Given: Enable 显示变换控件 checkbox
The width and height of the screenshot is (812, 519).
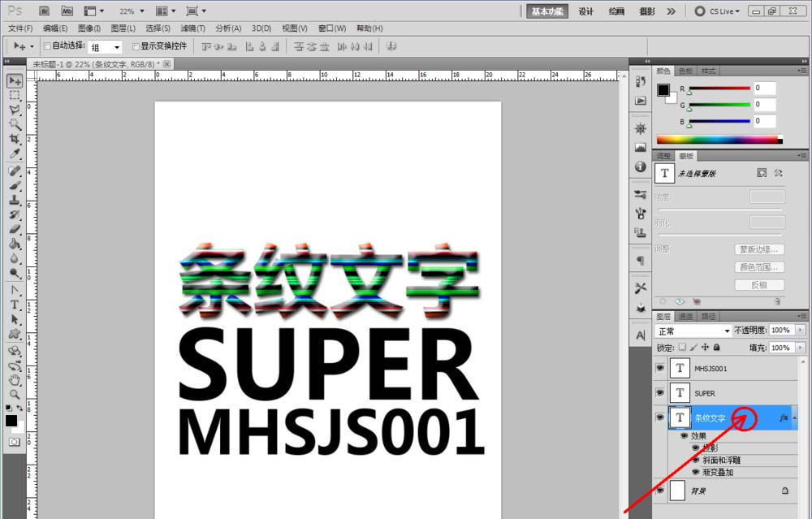Looking at the screenshot, I should click(x=136, y=46).
